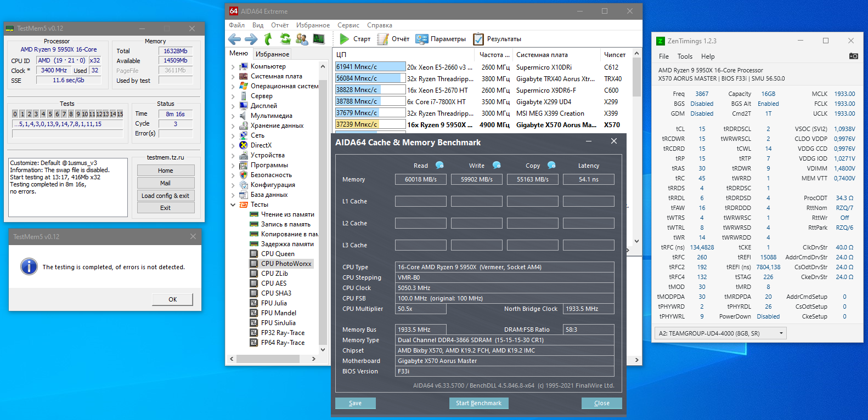Select the CPU AES test
868x420 pixels.
pyautogui.click(x=274, y=283)
